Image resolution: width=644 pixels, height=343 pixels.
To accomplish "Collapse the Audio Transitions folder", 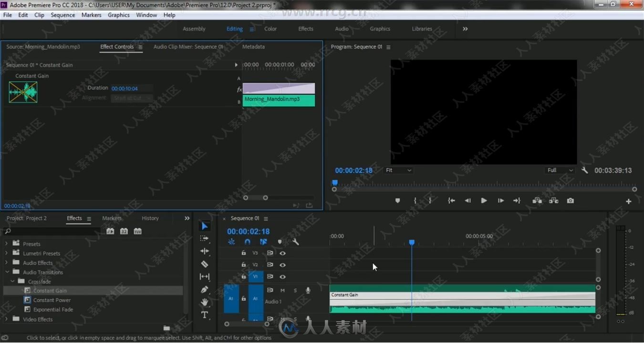I will pyautogui.click(x=7, y=272).
